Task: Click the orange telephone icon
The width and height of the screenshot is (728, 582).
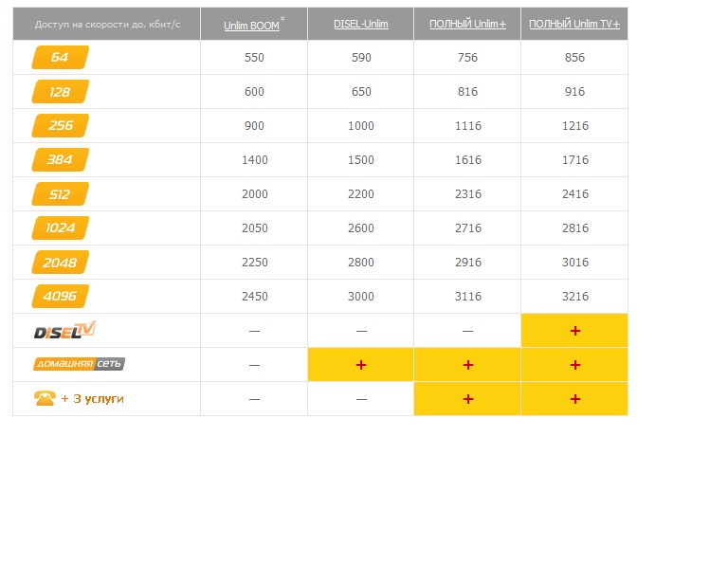Action: [x=45, y=398]
